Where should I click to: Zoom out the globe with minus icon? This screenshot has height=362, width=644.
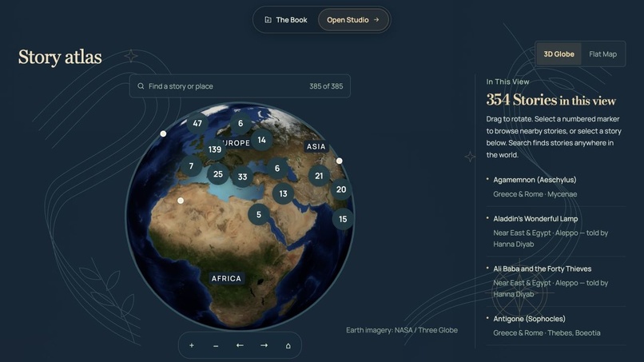pyautogui.click(x=216, y=345)
